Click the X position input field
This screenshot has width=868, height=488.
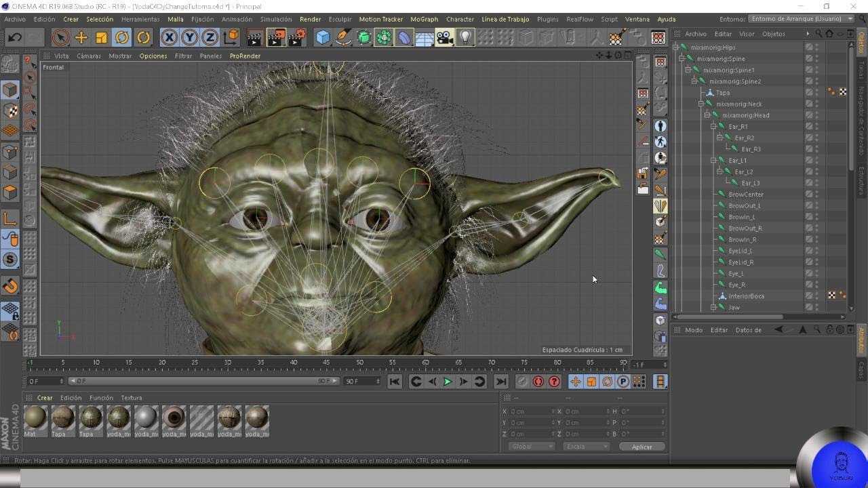click(x=531, y=411)
